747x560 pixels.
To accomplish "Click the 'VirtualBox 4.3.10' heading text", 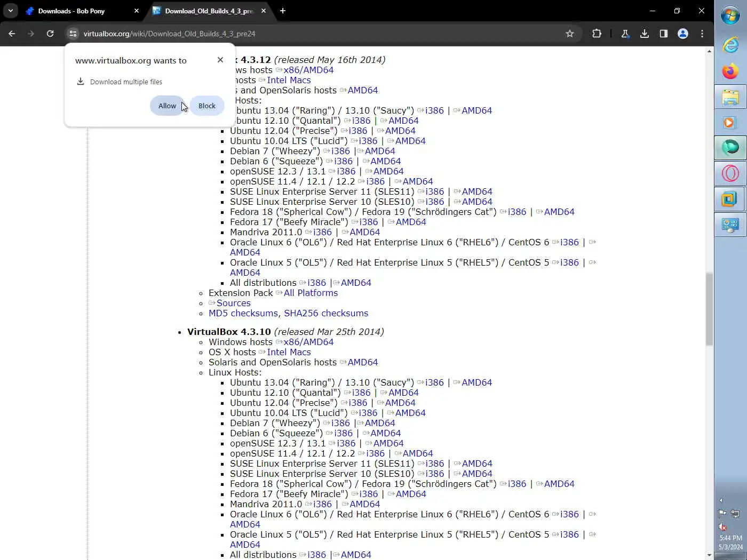I will click(x=229, y=332).
